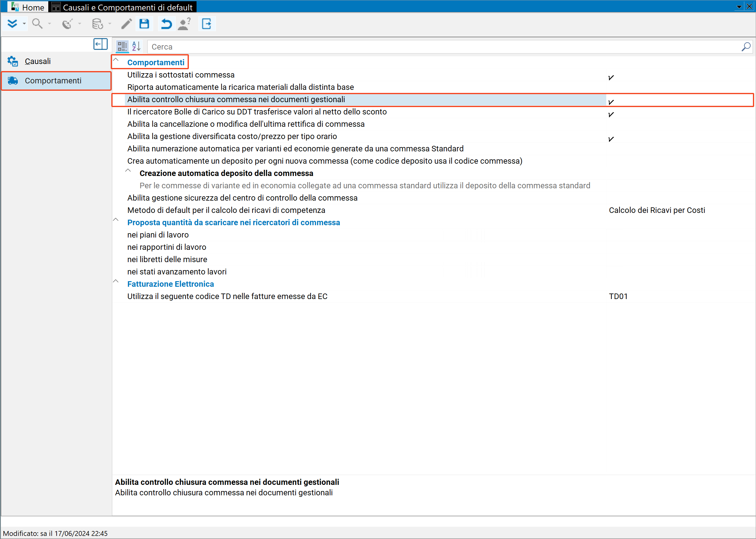The height and width of the screenshot is (539, 756).
Task: Click the Exit door icon in toolbar
Action: coord(207,24)
